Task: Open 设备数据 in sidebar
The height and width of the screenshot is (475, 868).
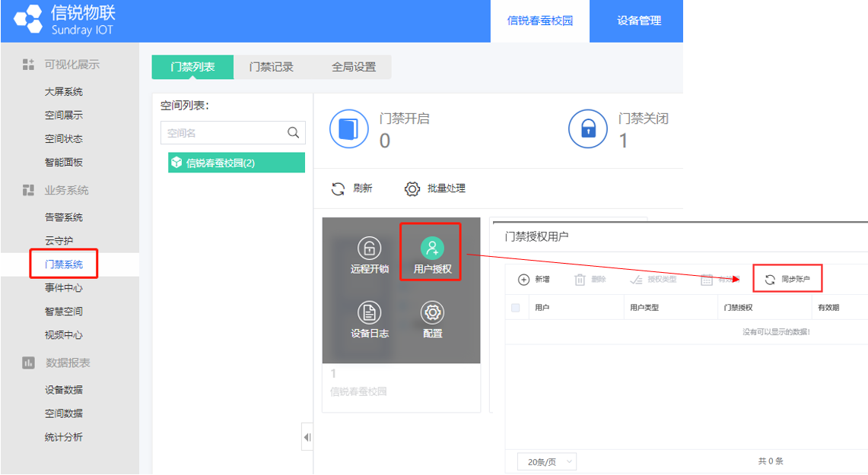Action: click(x=64, y=390)
